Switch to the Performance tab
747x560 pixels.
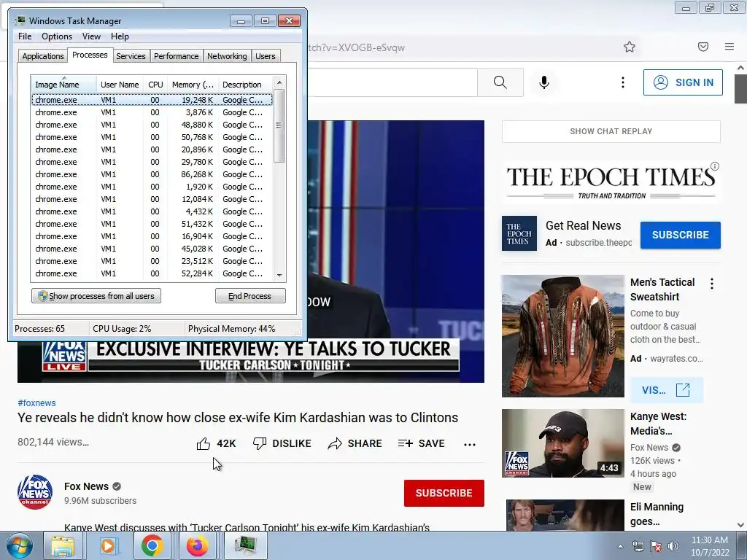(x=176, y=56)
